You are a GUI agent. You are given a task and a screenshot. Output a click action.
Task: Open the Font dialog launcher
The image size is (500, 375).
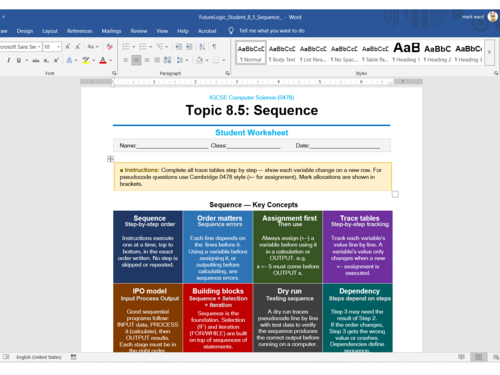tap(114, 73)
